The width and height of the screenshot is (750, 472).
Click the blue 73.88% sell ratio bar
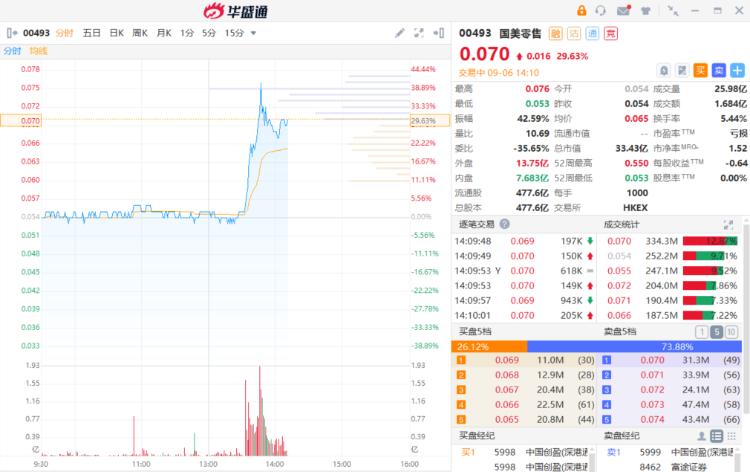click(634, 347)
